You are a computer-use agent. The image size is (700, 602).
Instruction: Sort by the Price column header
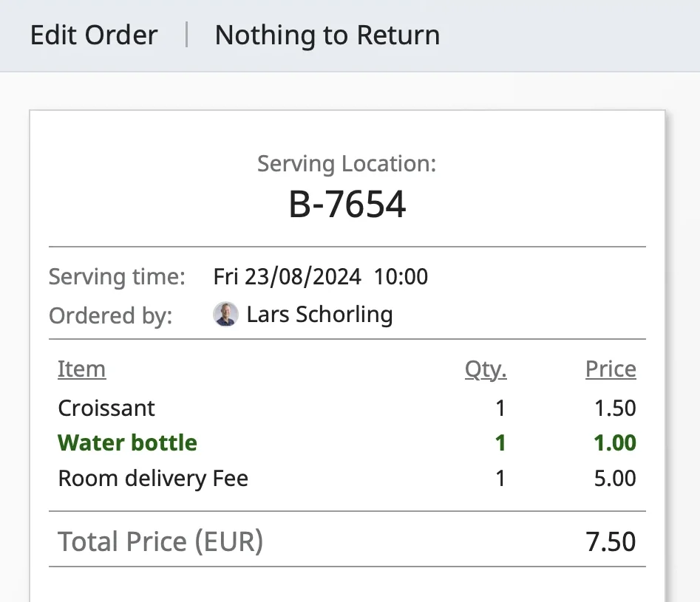[611, 369]
